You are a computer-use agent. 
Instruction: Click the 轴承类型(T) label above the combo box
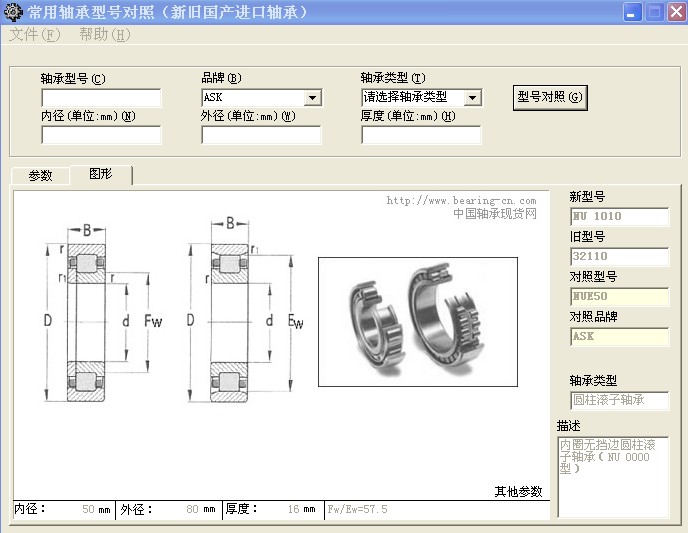coord(393,78)
